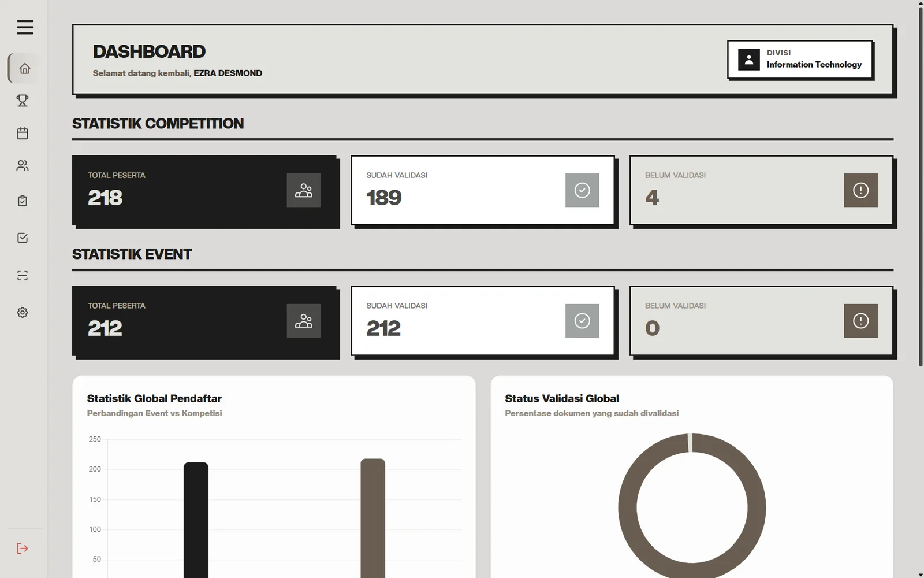Click the 250 axis label

point(95,439)
